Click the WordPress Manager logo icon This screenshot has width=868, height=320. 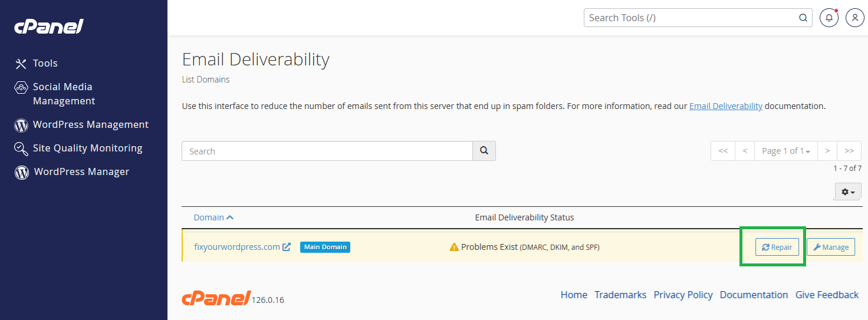click(21, 173)
